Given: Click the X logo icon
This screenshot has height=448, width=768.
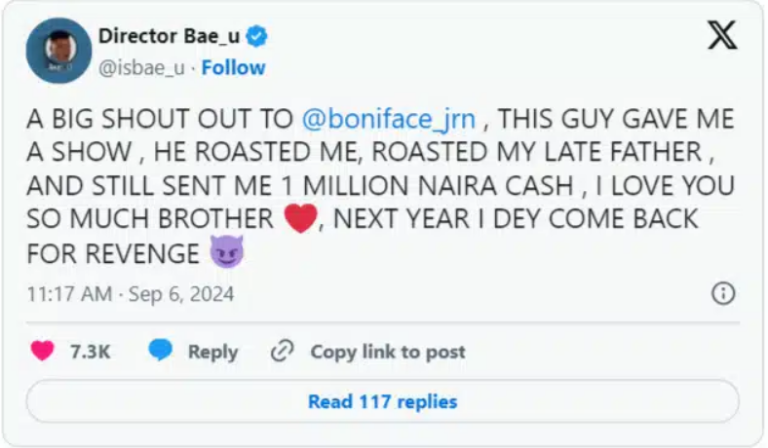Looking at the screenshot, I should [x=721, y=36].
